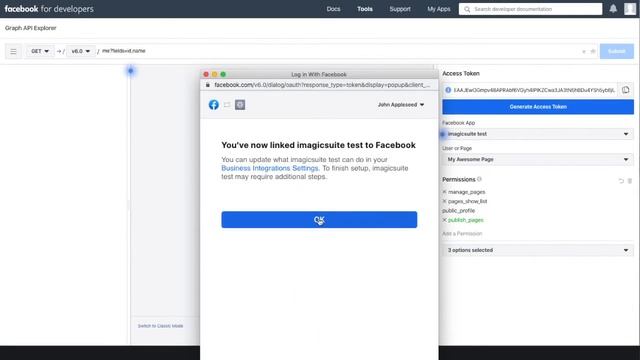
Task: Click the public_profile permission text
Action: pos(458,211)
